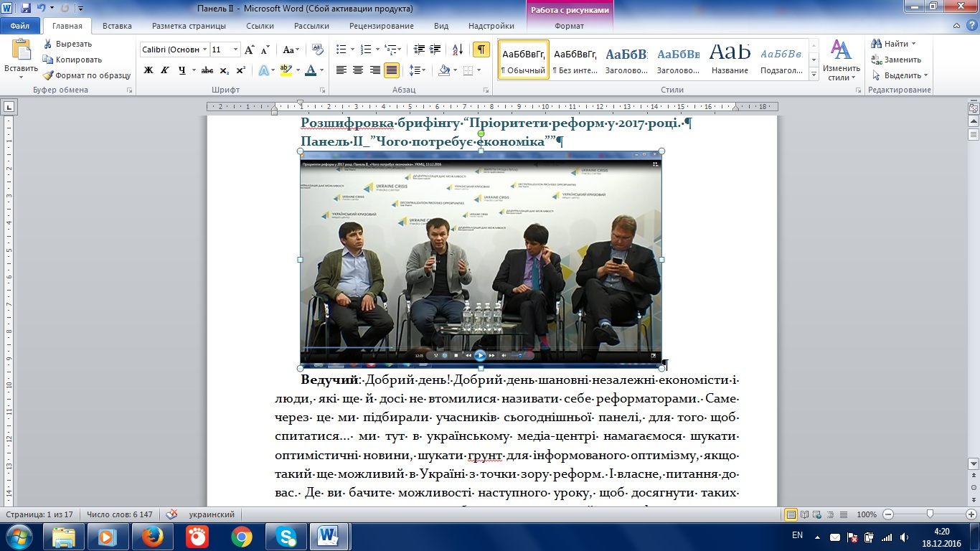Click the spell check icon in status bar

172,514
